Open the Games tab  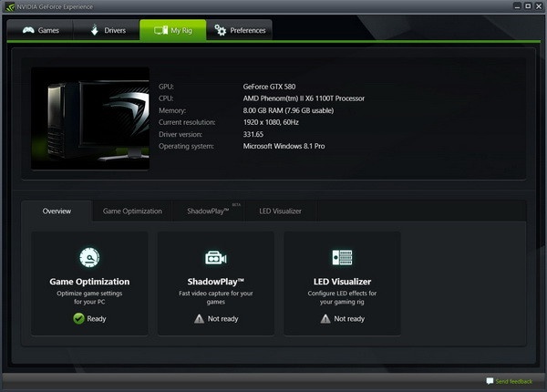(x=40, y=30)
